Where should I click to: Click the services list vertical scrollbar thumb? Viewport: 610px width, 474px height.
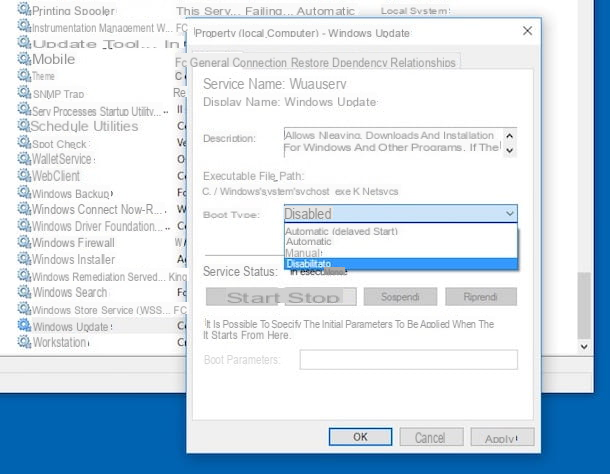point(584,305)
